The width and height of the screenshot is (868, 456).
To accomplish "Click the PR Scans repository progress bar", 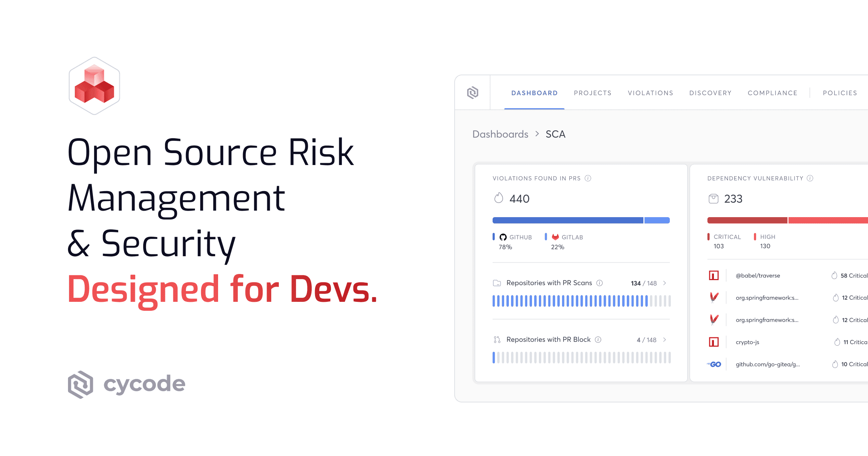I will pyautogui.click(x=581, y=301).
